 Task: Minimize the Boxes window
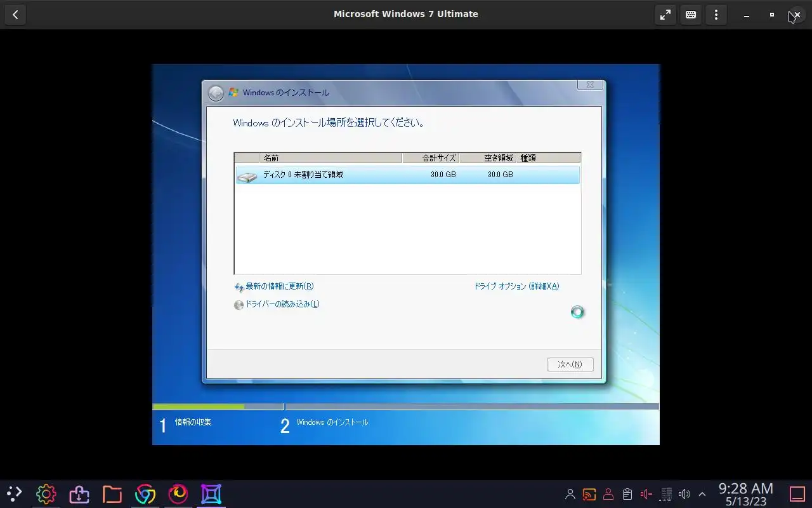pyautogui.click(x=747, y=15)
